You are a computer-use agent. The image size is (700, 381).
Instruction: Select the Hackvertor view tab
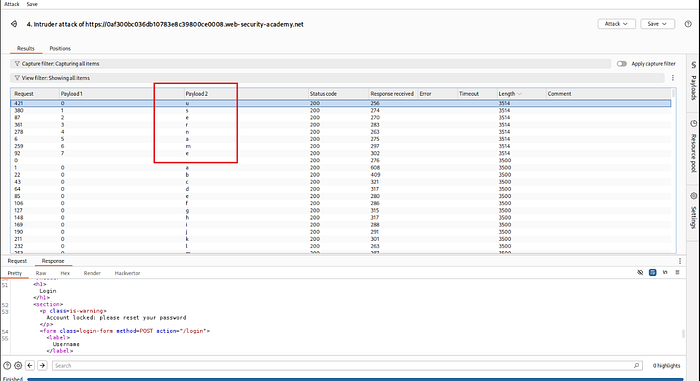[127, 273]
